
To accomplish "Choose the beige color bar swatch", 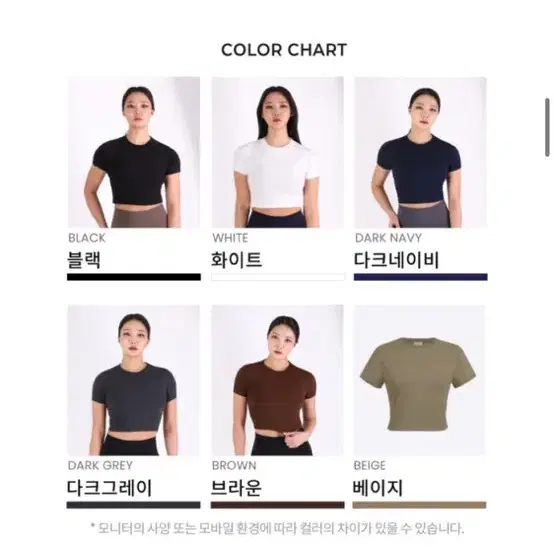I will coord(419,505).
